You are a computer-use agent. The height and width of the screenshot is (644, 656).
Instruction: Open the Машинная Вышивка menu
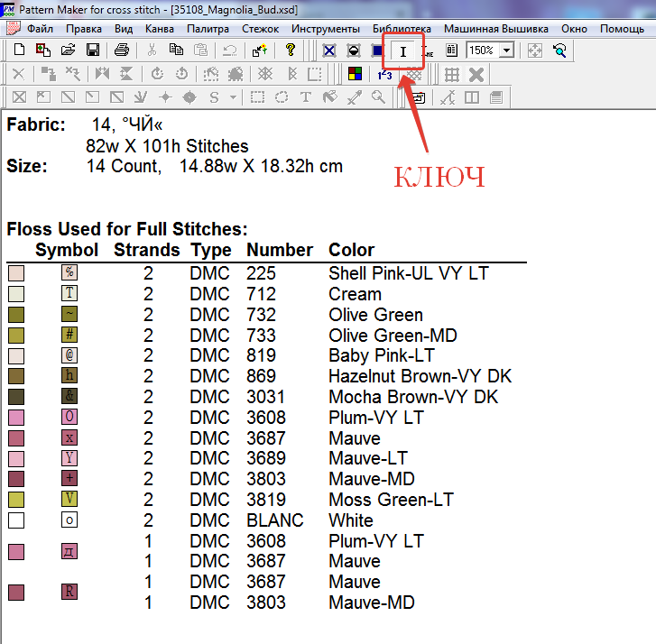(x=495, y=29)
